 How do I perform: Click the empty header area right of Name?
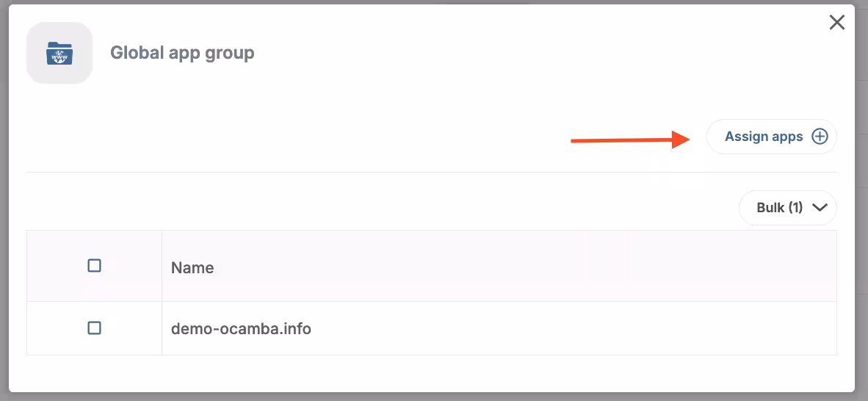(x=514, y=266)
